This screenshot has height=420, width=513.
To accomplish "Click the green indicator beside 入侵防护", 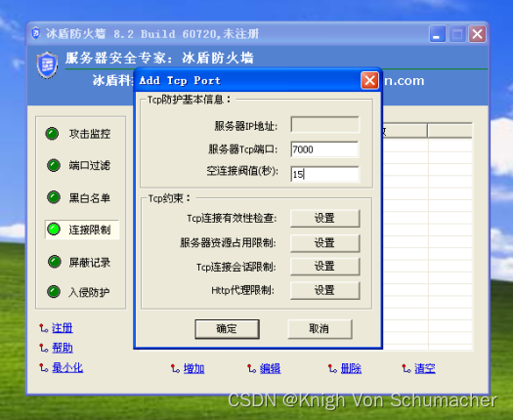I will pos(54,291).
